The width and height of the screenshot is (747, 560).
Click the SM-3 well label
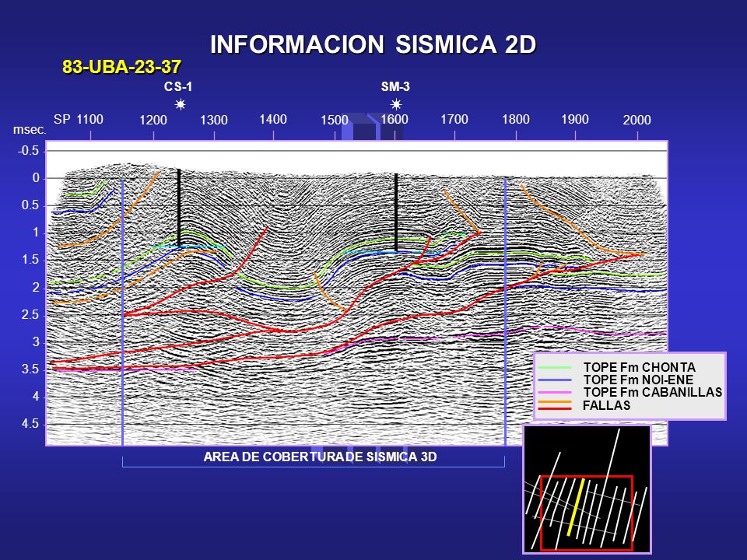[x=395, y=86]
